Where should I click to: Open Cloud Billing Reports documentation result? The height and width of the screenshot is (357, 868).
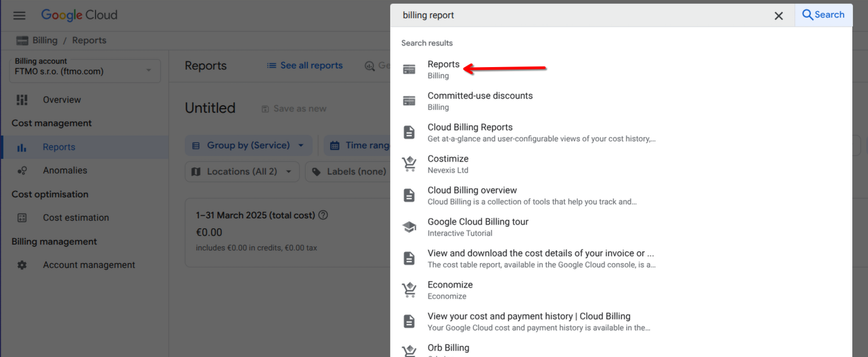click(470, 132)
